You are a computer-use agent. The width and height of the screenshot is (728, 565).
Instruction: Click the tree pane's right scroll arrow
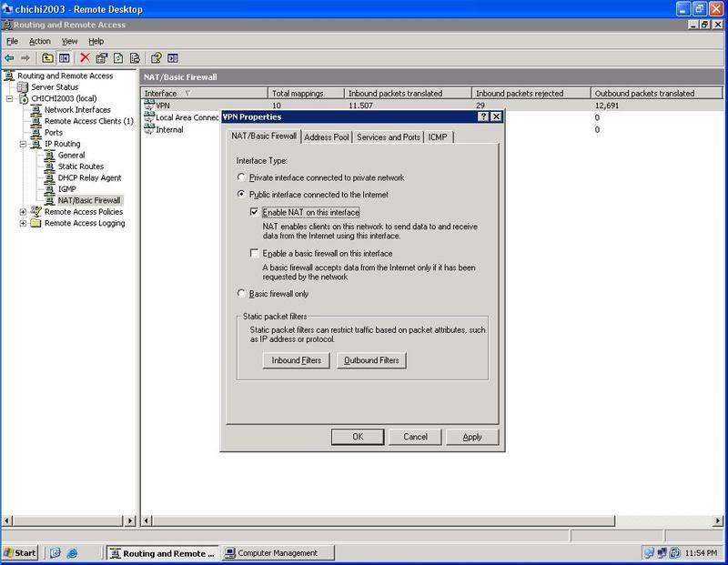pos(130,521)
